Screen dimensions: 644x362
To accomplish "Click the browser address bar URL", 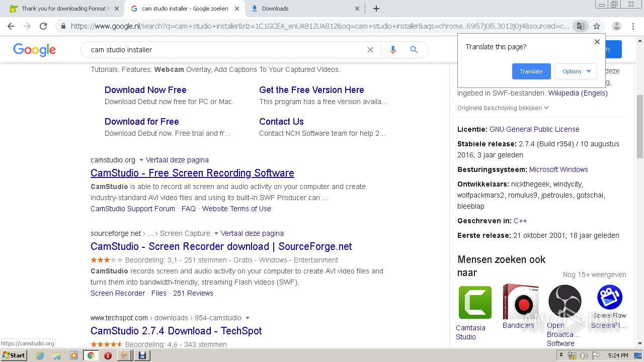I will [x=320, y=26].
